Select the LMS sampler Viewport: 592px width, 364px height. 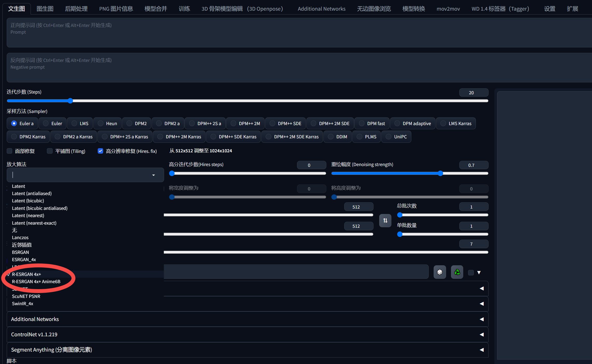point(80,124)
